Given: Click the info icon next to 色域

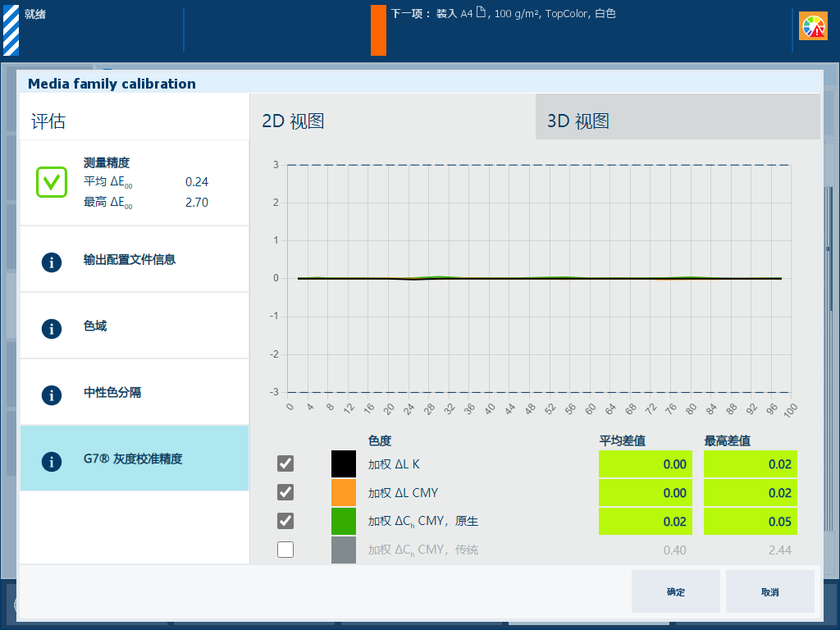Looking at the screenshot, I should click(x=52, y=328).
